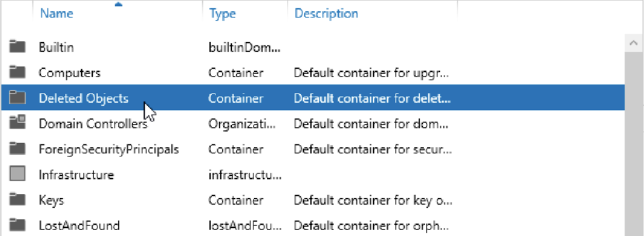Click the Domain Controllers organizational unit icon
The height and width of the screenshot is (236, 644).
[x=17, y=122]
